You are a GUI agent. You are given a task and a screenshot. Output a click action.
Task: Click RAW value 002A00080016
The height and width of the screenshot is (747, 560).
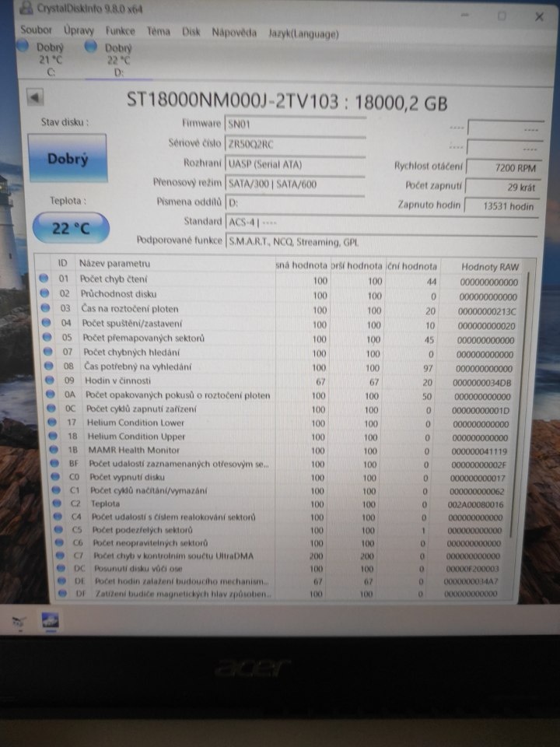[475, 504]
